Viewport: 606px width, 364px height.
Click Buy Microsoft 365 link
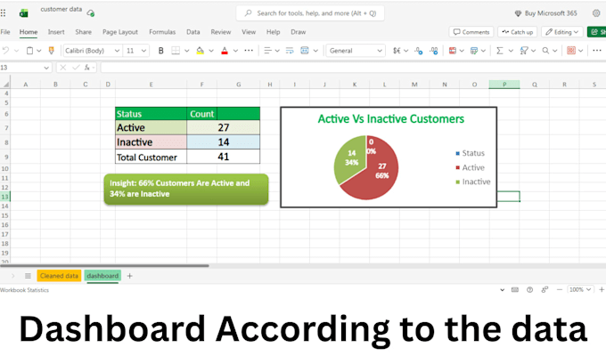click(545, 13)
